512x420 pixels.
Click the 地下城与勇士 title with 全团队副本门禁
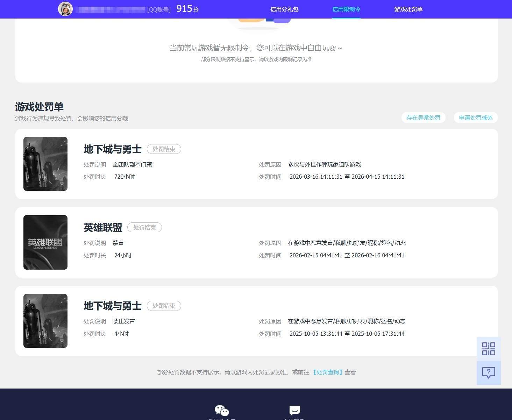point(113,149)
